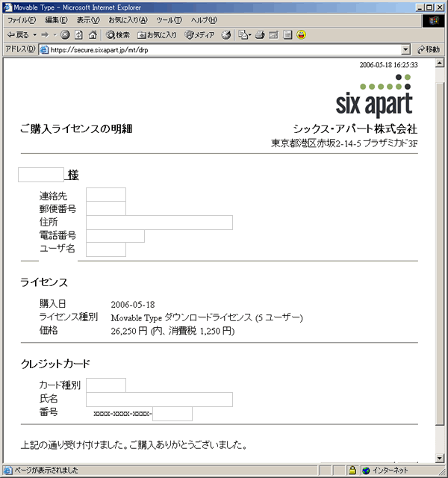Open the Mail toolbar icon menu

click(244, 35)
